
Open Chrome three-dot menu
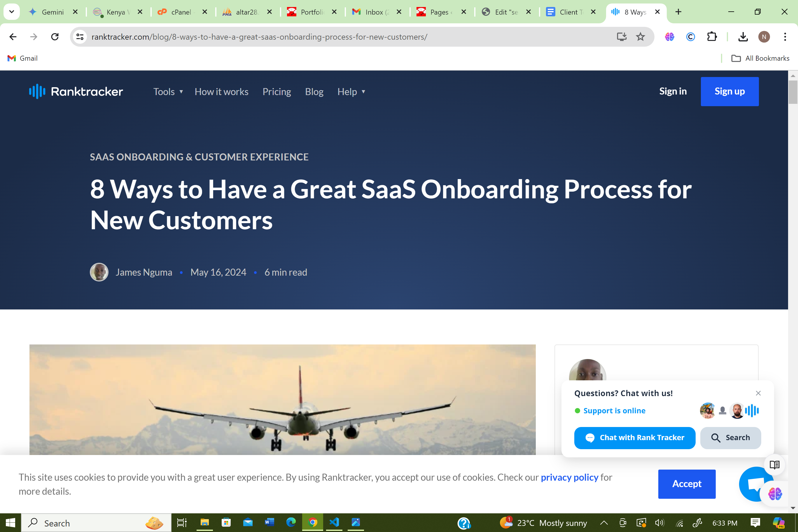pos(785,37)
